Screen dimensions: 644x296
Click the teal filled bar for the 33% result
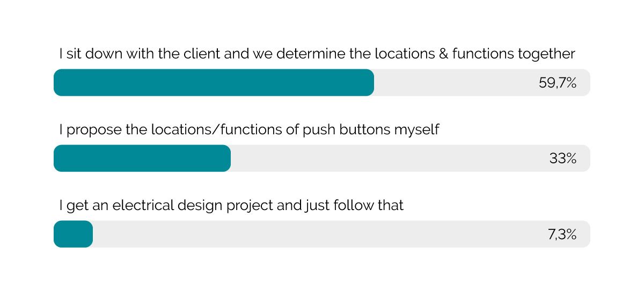click(142, 158)
